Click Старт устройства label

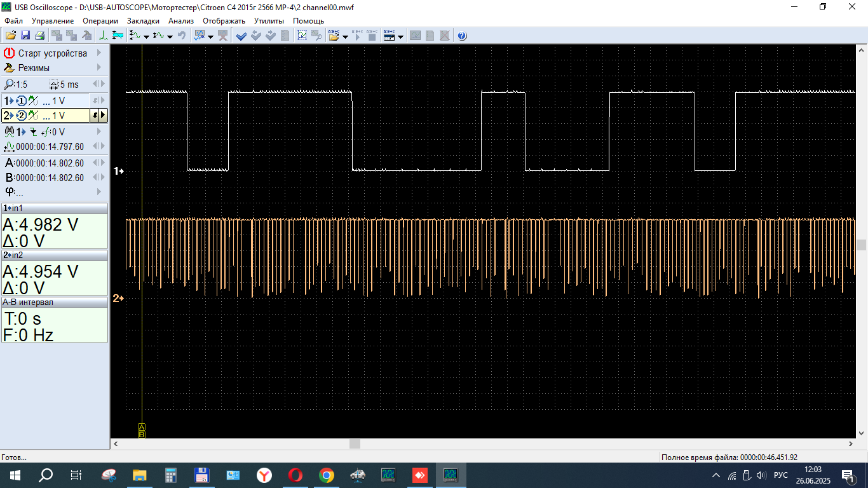tap(53, 53)
